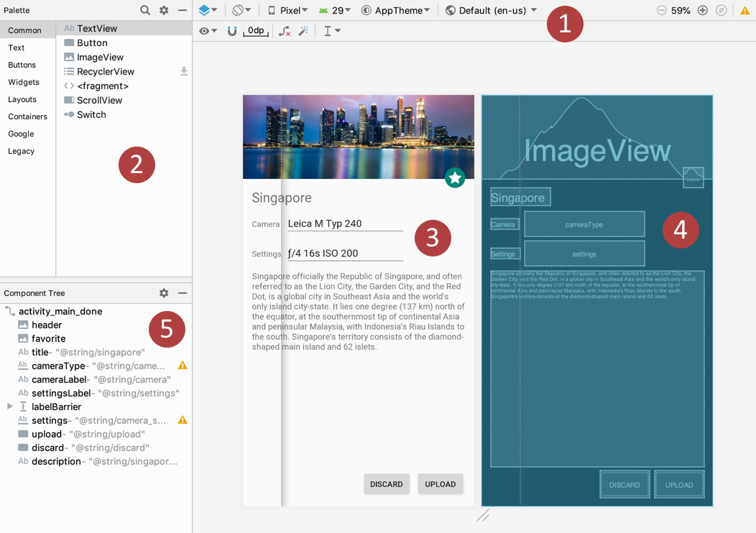The height and width of the screenshot is (533, 756).
Task: Open Palette settings gear menu
Action: point(164,11)
